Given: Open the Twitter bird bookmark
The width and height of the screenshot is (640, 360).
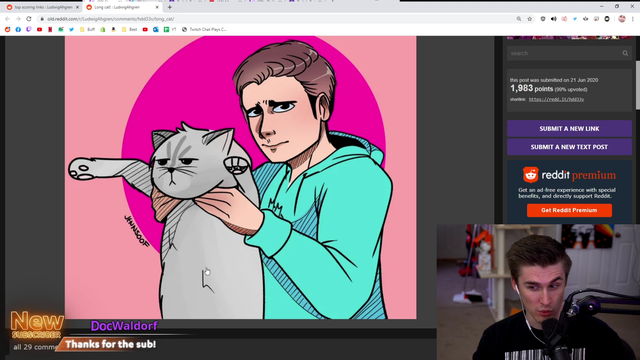Looking at the screenshot, I should 71,29.
